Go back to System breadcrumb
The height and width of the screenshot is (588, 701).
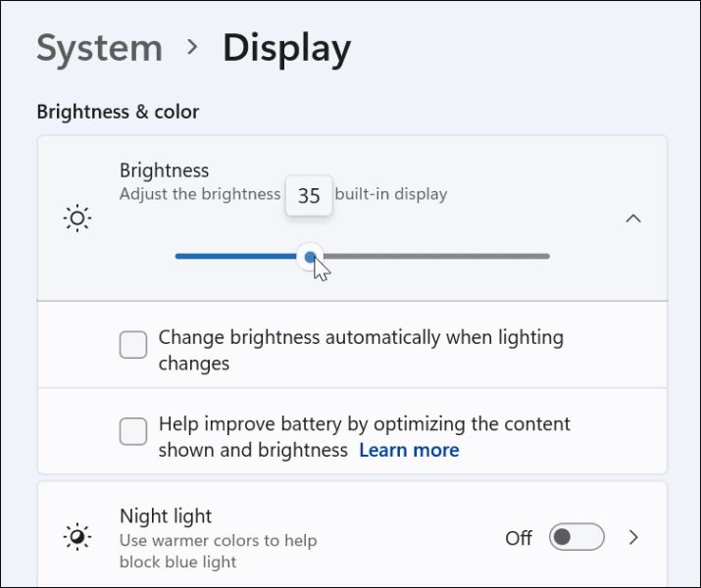tap(100, 48)
